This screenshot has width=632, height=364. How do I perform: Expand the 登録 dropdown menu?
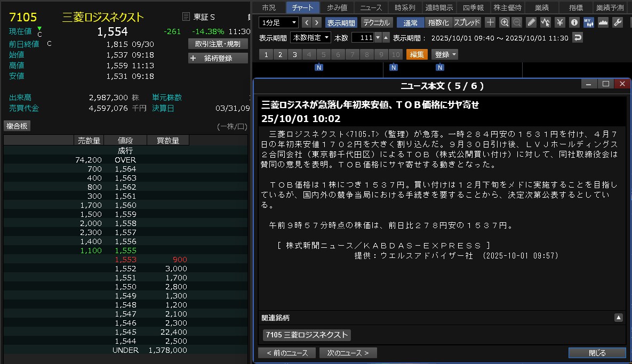tap(445, 54)
